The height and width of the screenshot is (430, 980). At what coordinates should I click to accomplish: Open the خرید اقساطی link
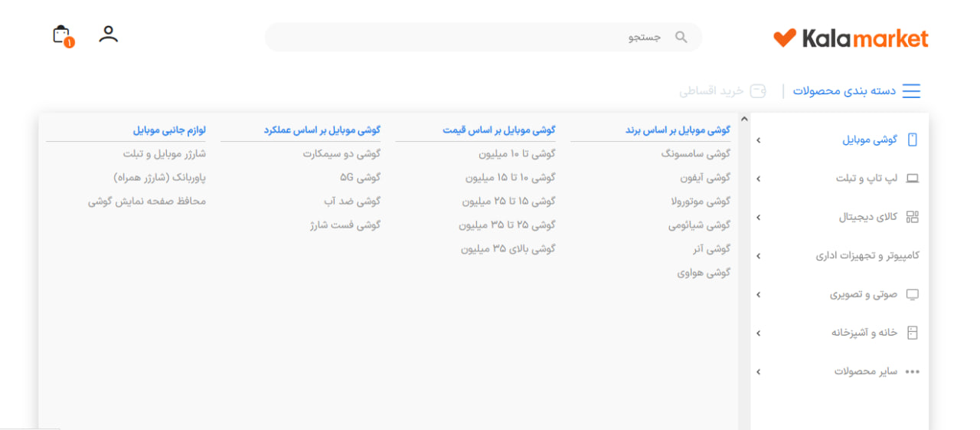click(x=711, y=91)
